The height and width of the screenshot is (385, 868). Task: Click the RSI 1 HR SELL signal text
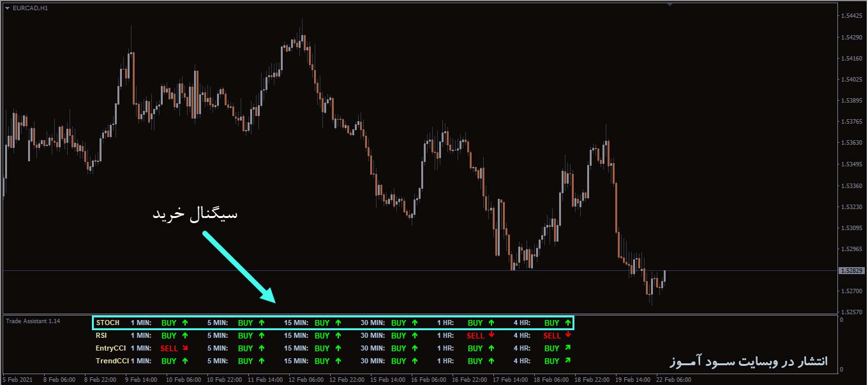click(475, 336)
